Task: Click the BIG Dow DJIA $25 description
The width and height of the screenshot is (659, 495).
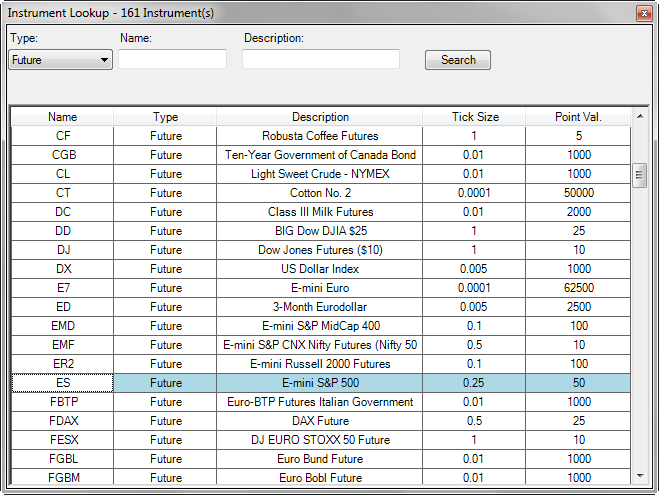Action: pos(320,231)
